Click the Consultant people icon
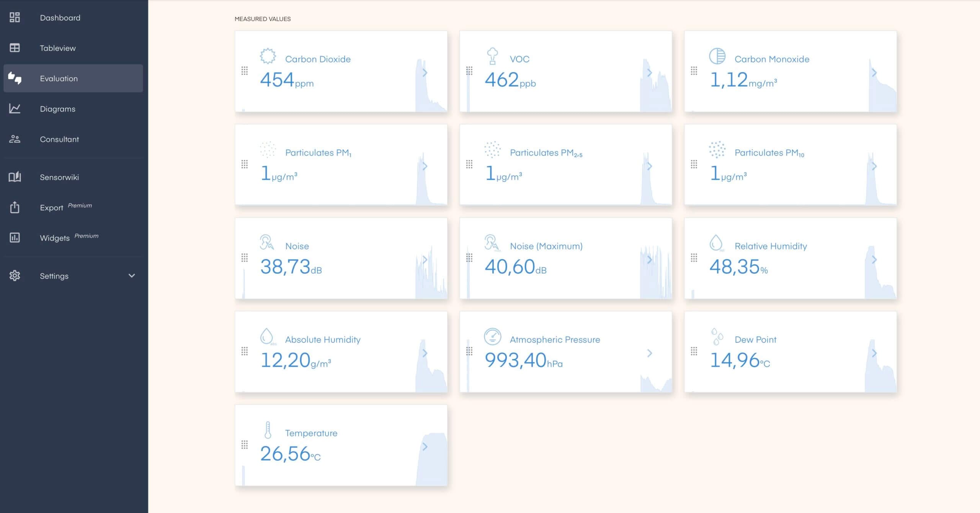The image size is (980, 513). tap(15, 139)
